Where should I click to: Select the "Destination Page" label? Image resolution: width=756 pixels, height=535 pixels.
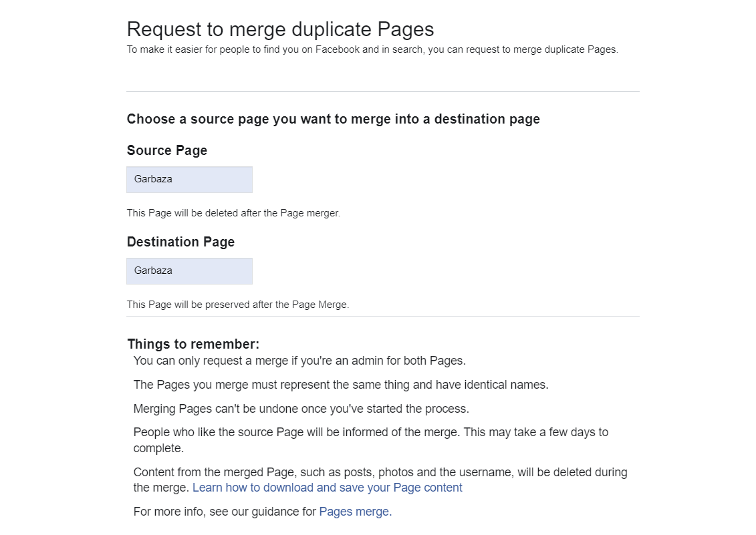[x=180, y=242]
